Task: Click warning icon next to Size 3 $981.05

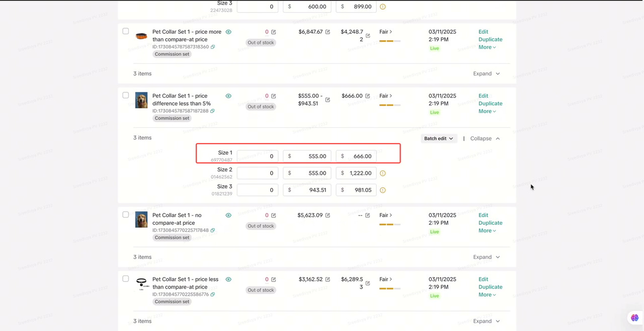Action: (x=383, y=190)
